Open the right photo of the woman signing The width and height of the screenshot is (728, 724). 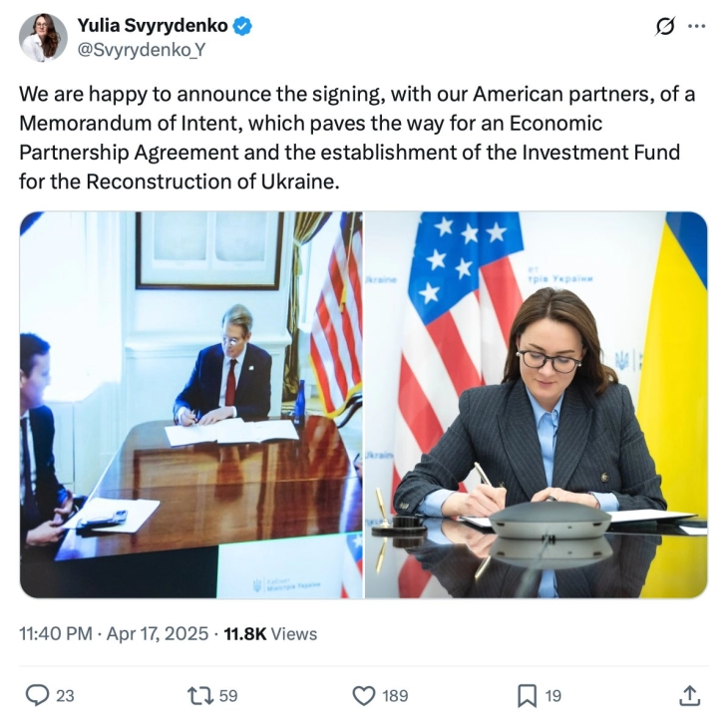coord(537,405)
